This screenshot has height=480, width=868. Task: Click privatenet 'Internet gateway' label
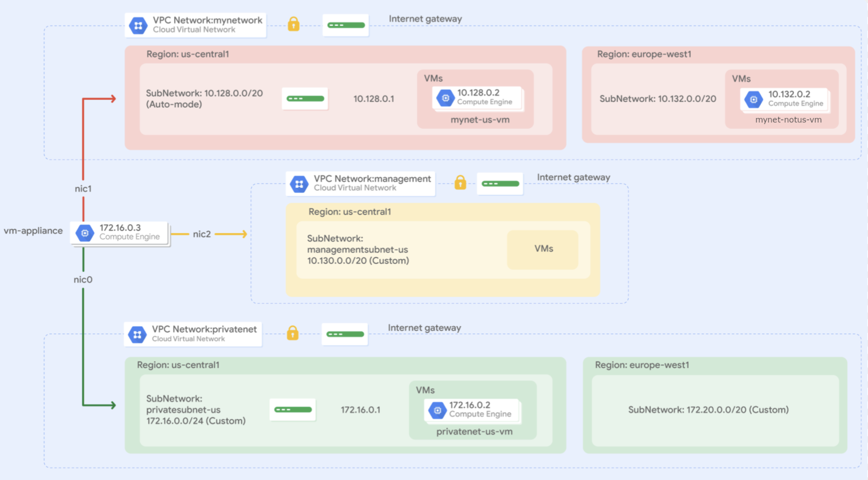(424, 328)
